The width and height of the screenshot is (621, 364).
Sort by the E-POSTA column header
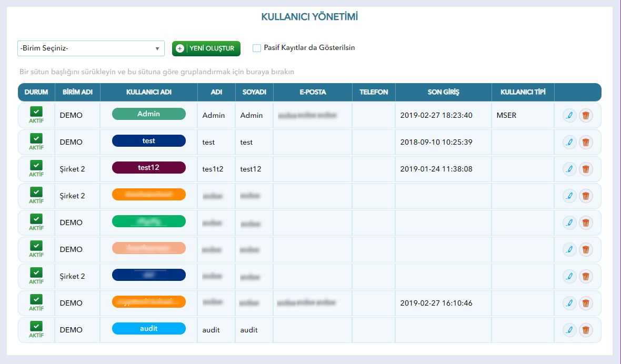pyautogui.click(x=313, y=92)
